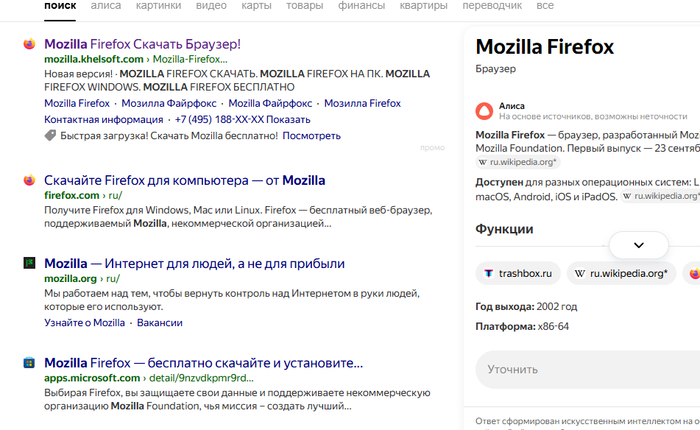This screenshot has width=700, height=430.
Task: Click the red Alice assistant icon
Action: tap(485, 111)
